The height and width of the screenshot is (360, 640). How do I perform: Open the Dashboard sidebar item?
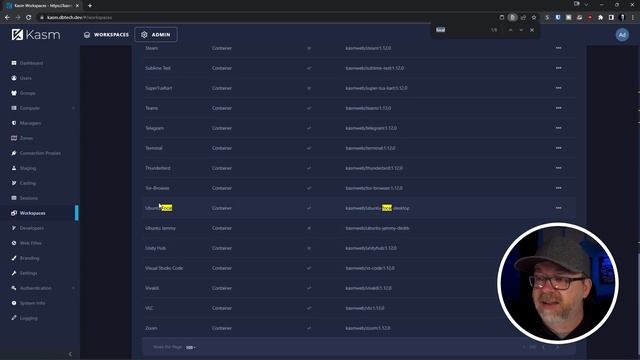coord(31,63)
